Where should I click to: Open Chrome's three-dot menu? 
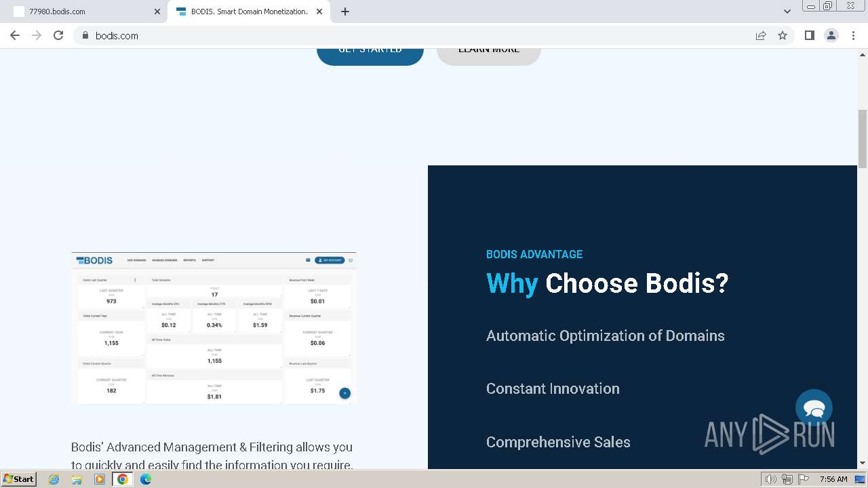pyautogui.click(x=854, y=35)
